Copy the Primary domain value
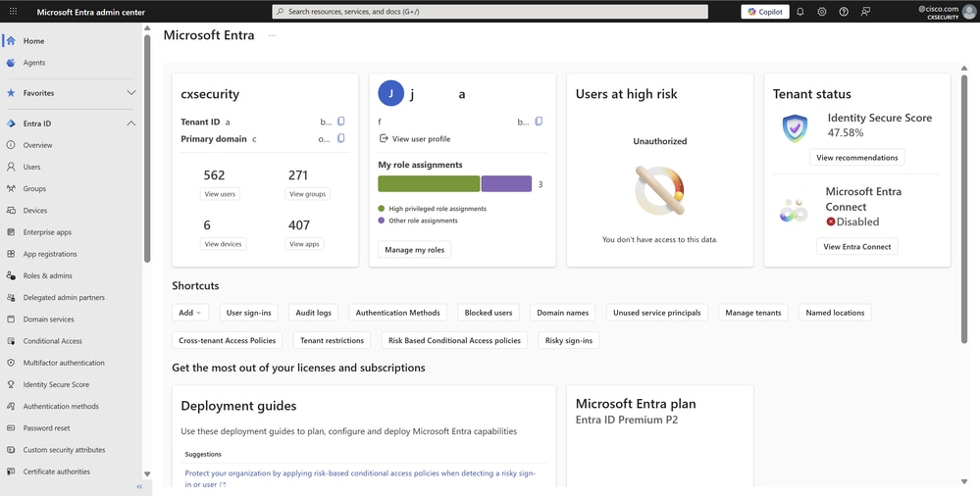Screen dimensions: 980x496 click(341, 138)
